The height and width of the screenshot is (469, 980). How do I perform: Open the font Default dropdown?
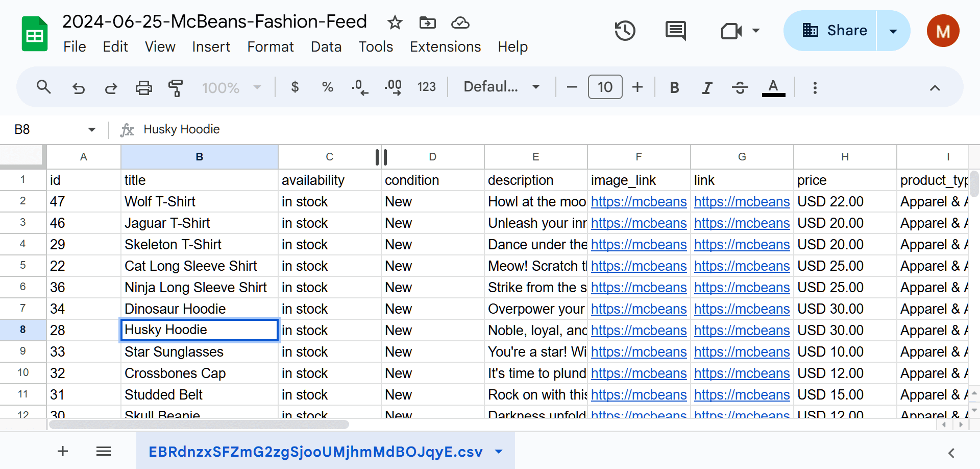(501, 87)
